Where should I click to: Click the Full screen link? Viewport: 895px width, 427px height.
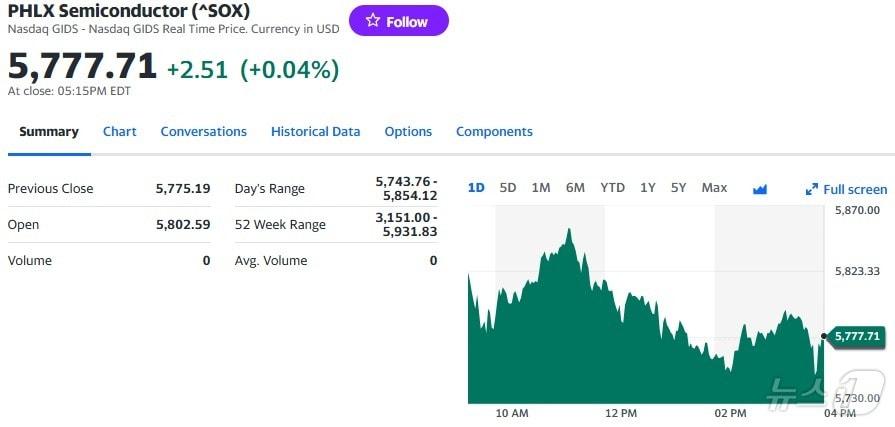[854, 189]
